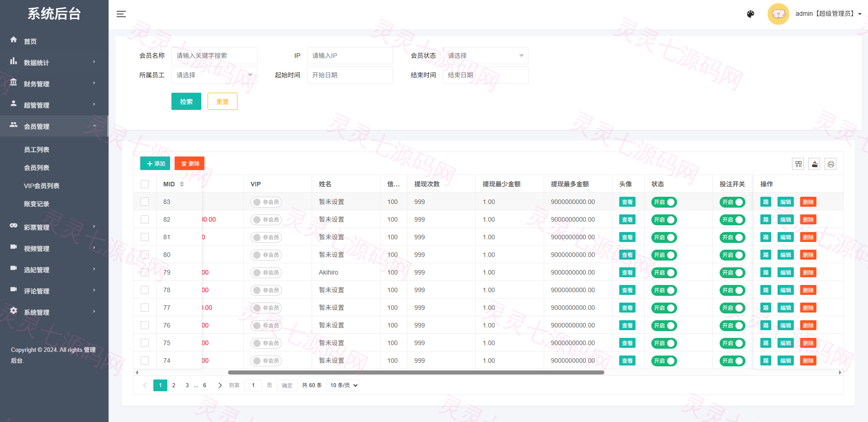Open 员工列表 in sidebar
The image size is (868, 422).
coord(37,150)
